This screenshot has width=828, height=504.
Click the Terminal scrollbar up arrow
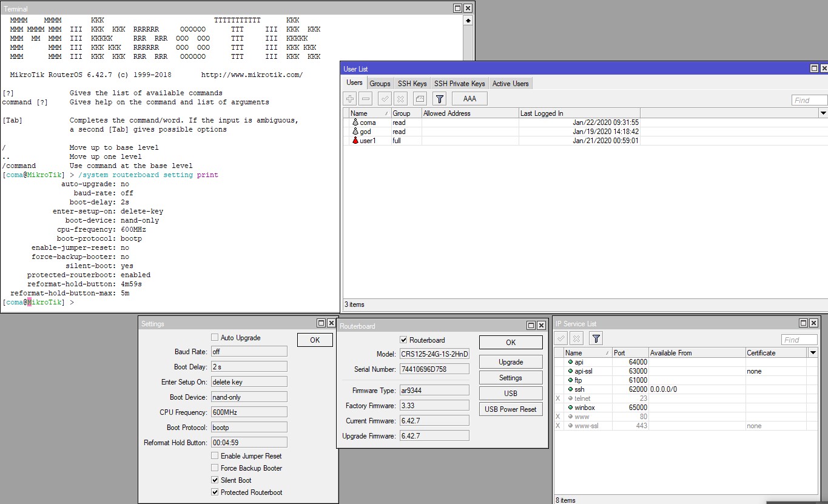[468, 20]
